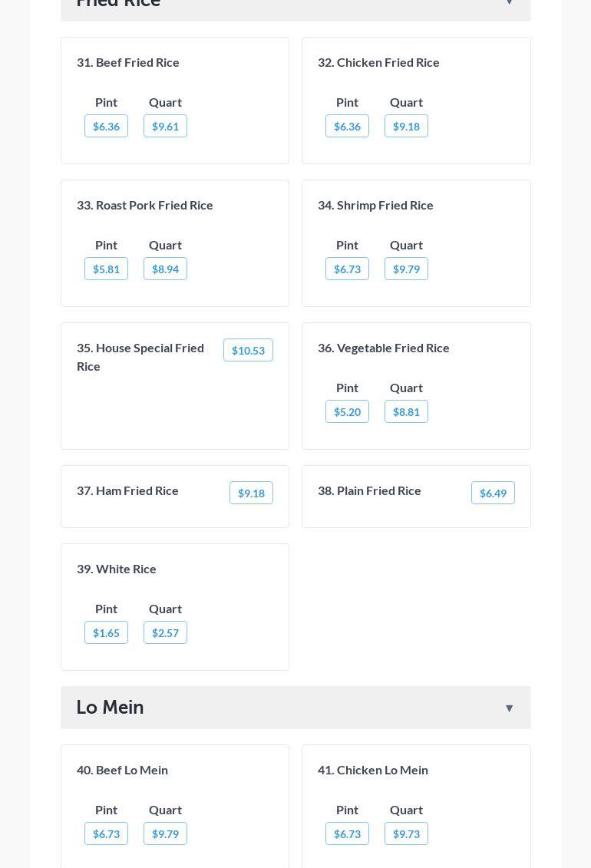Add Shrimp Fried Rice Quart for $9.79
This screenshot has height=868, width=591.
(x=406, y=269)
